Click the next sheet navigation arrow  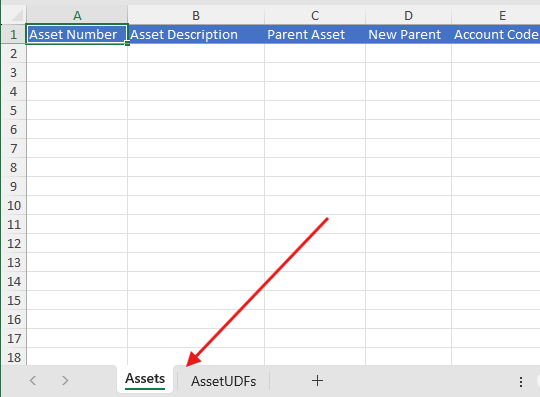(65, 380)
